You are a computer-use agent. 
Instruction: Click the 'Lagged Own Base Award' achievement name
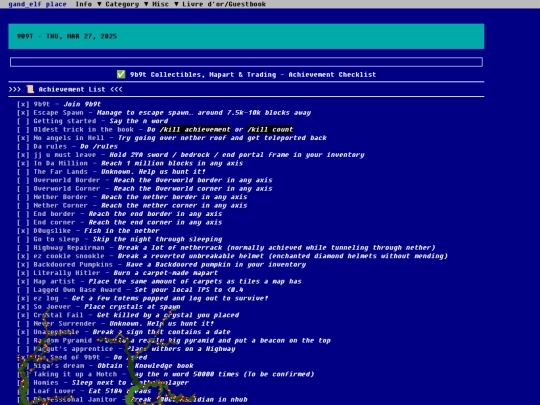(77, 290)
